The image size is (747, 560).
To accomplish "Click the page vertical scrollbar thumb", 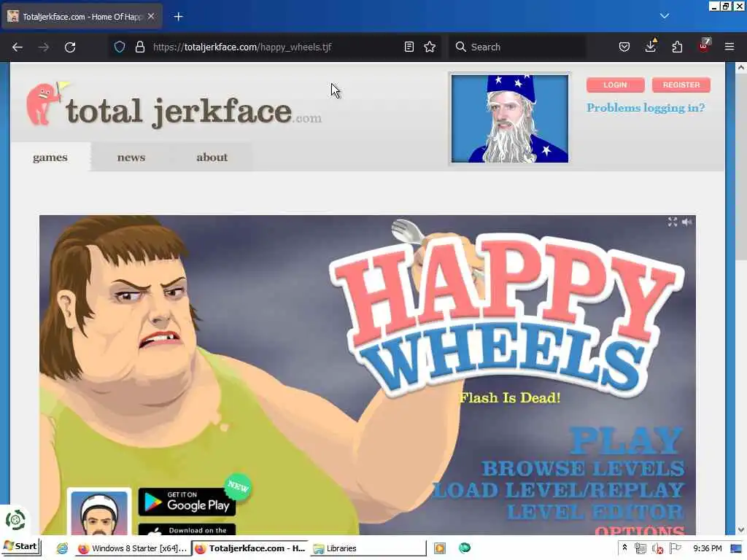I will click(x=740, y=167).
